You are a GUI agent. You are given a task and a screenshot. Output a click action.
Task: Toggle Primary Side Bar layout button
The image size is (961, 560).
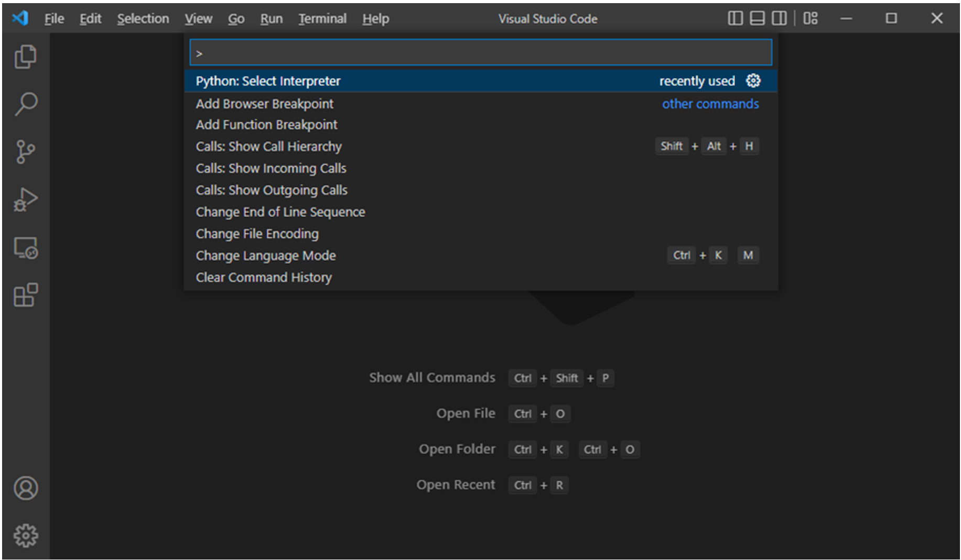[x=735, y=18]
